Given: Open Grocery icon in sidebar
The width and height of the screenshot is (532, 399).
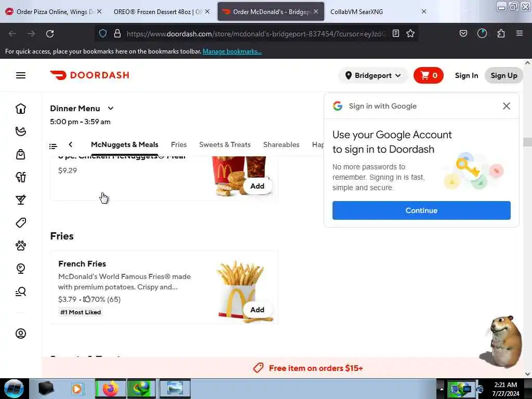Looking at the screenshot, I should coord(21,131).
